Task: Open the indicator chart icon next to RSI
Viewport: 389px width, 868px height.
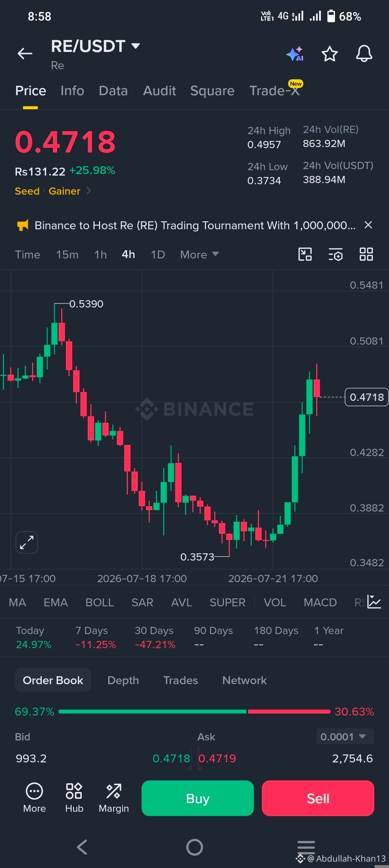Action: (374, 602)
